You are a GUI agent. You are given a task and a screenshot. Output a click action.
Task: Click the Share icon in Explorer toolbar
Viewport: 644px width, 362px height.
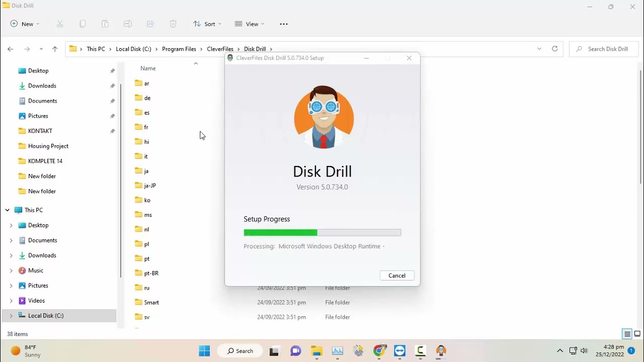(x=150, y=24)
